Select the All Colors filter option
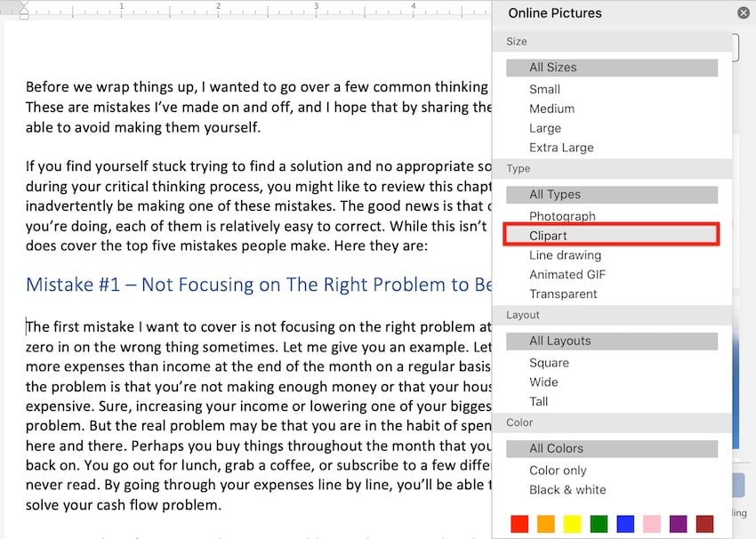This screenshot has height=539, width=756. pos(612,449)
